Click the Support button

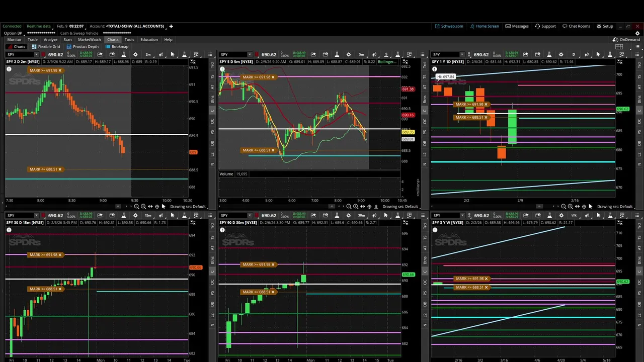(545, 26)
